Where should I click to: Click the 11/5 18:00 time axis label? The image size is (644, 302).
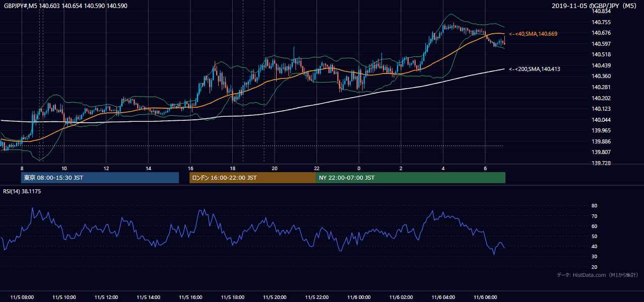[x=232, y=297]
